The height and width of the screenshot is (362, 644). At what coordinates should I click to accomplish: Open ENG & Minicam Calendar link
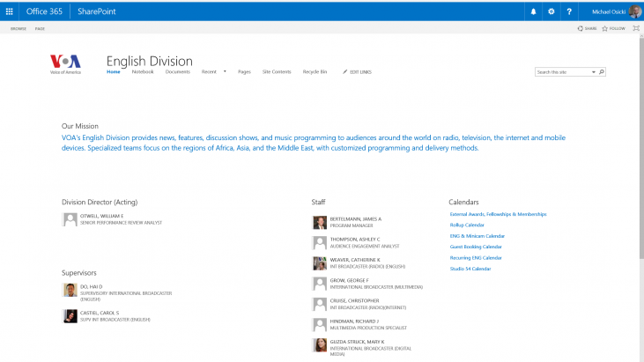tap(477, 236)
